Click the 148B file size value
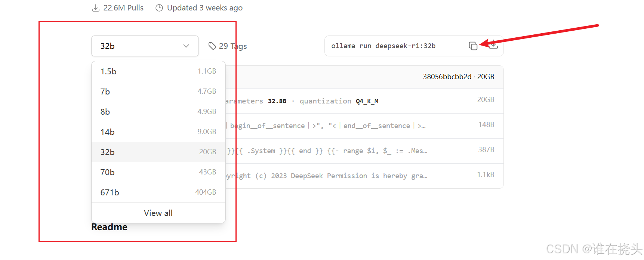Viewport: 644px width, 260px height. click(x=486, y=125)
